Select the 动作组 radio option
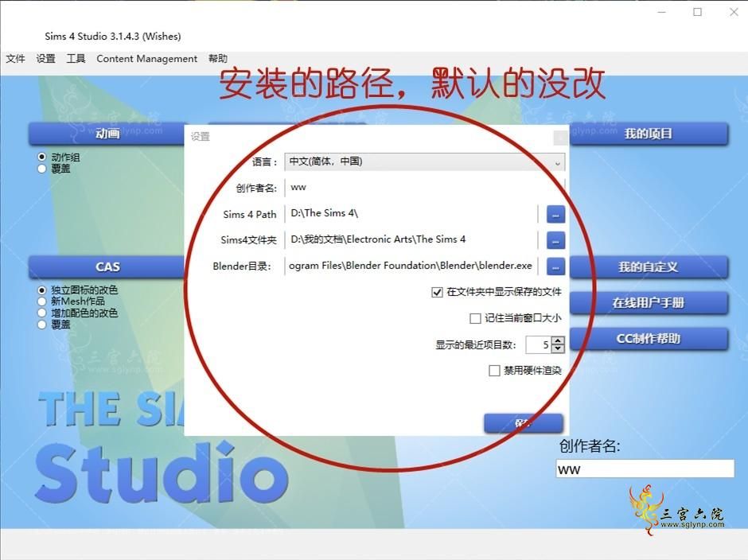This screenshot has height=560, width=748. pos(42,157)
